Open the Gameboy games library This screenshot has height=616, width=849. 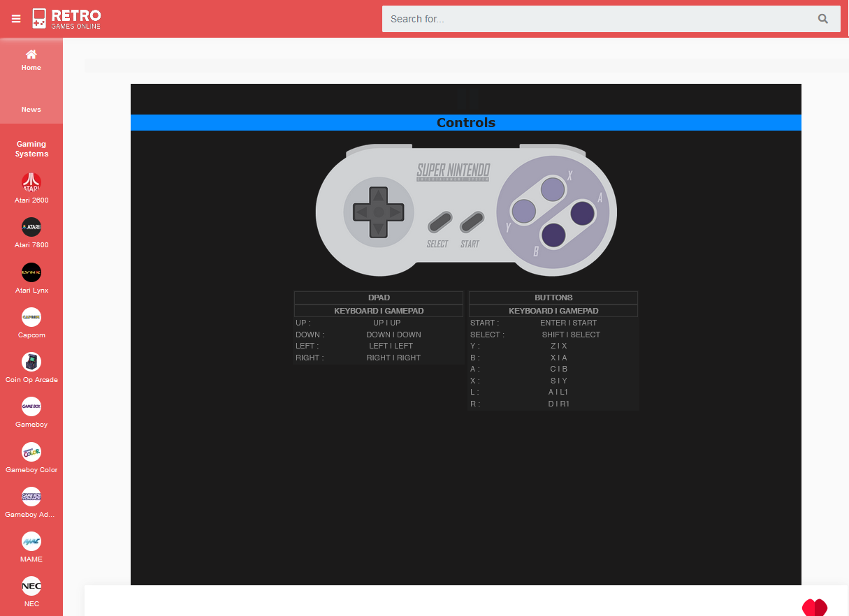31,406
